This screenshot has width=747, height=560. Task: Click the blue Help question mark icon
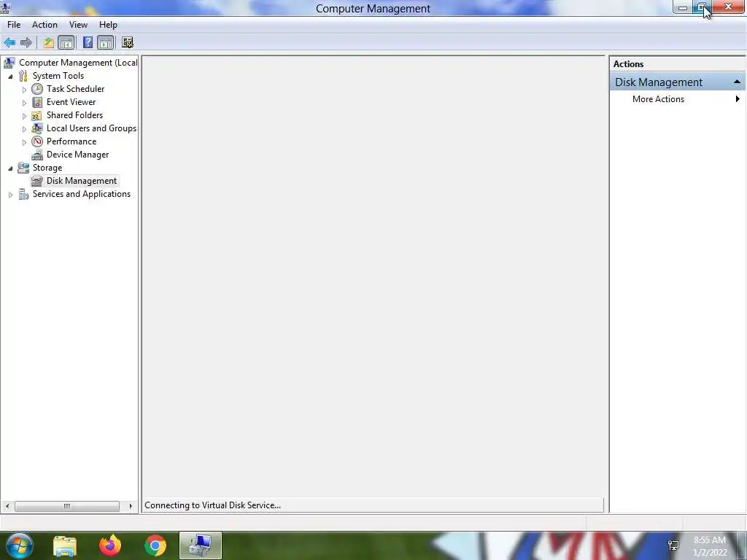pyautogui.click(x=88, y=43)
